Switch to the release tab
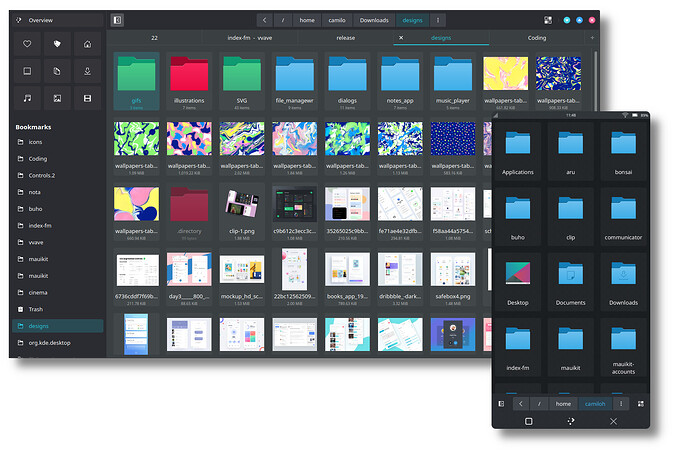Screen dimensions: 690x456 [x=345, y=38]
